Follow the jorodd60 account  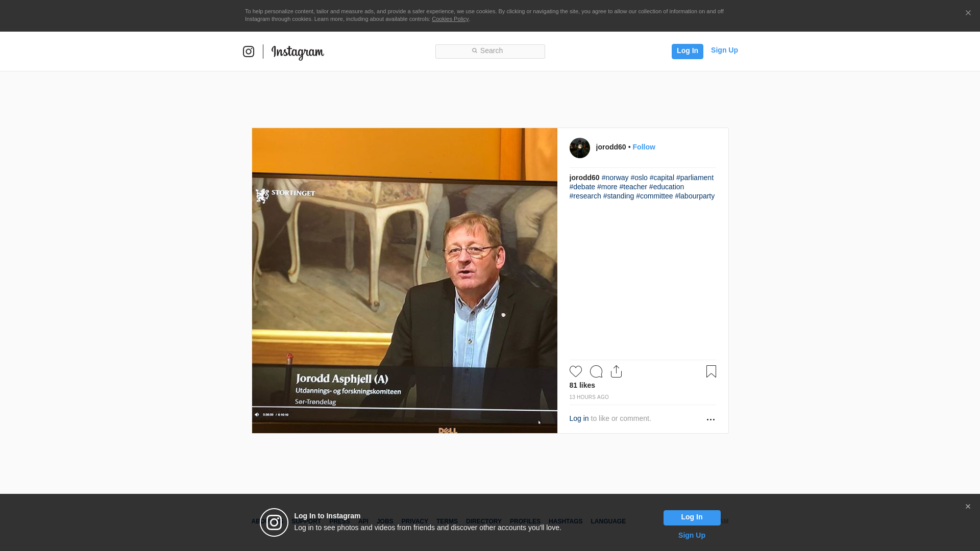click(644, 147)
